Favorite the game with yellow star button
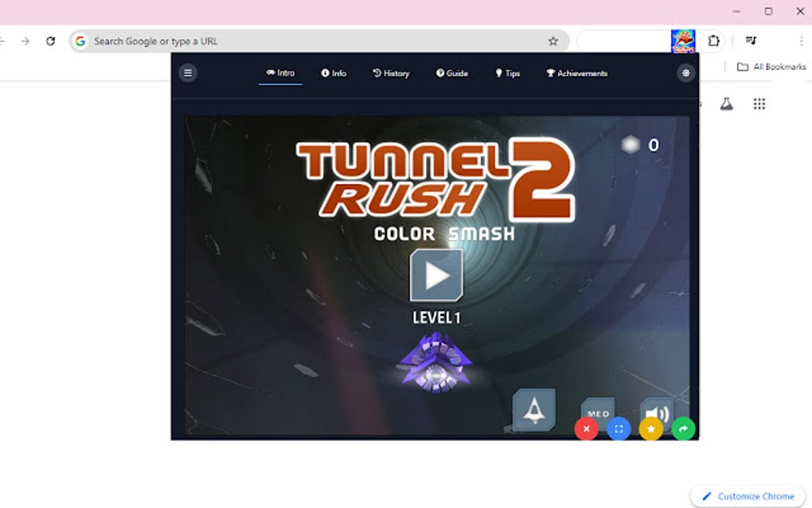The image size is (812, 508). (651, 428)
